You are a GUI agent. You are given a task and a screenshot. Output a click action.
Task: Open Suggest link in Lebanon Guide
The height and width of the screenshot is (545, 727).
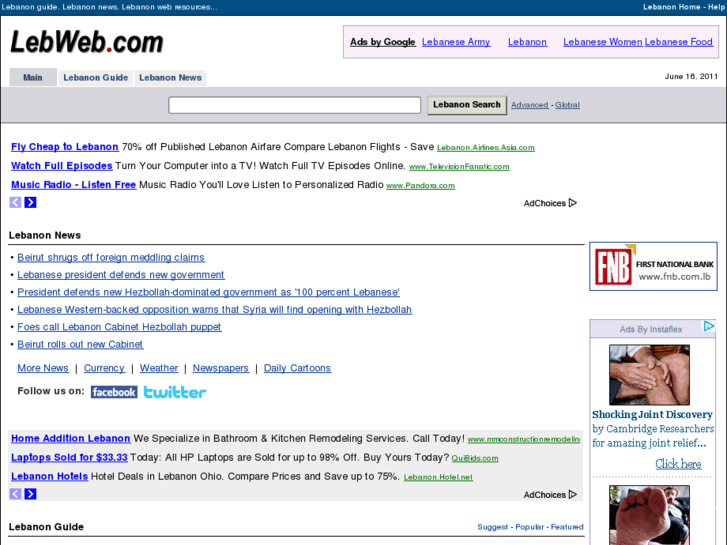point(492,527)
